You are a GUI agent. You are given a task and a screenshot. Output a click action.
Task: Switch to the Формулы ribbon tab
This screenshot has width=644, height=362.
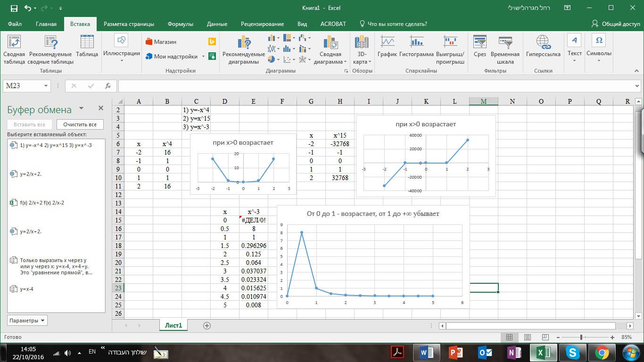[x=181, y=24]
